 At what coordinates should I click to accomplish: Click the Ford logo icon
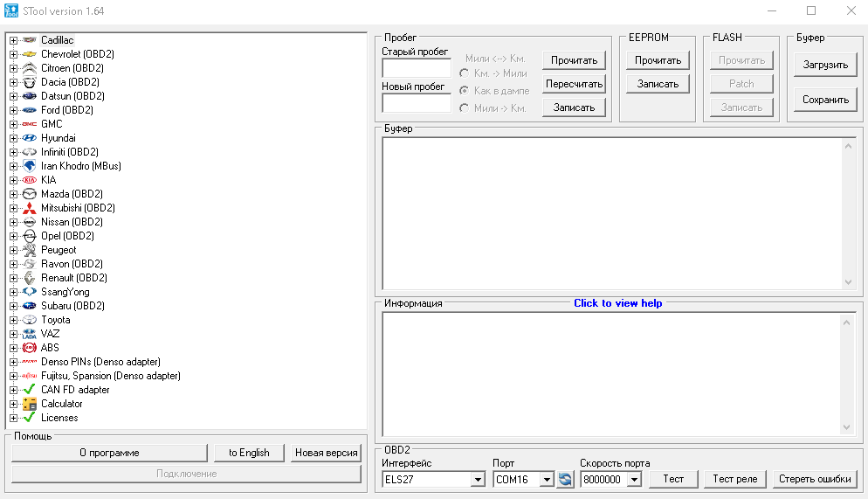click(x=29, y=110)
